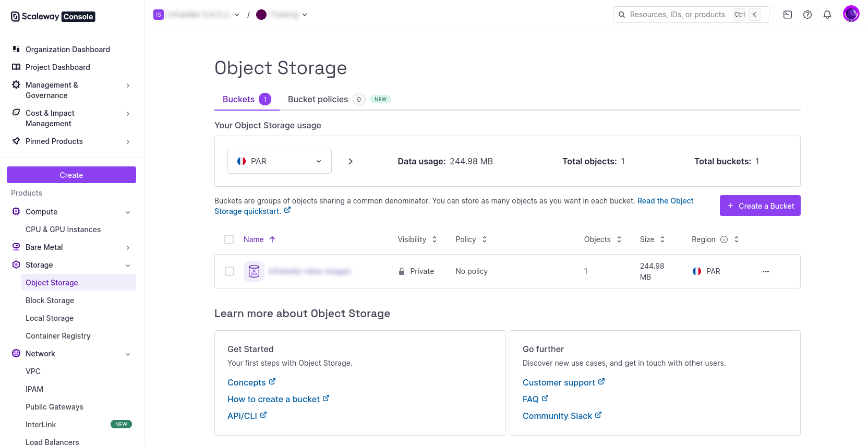Viewport: 868px width, 445px height.
Task: Click the Scaleway Console logo
Action: point(53,17)
